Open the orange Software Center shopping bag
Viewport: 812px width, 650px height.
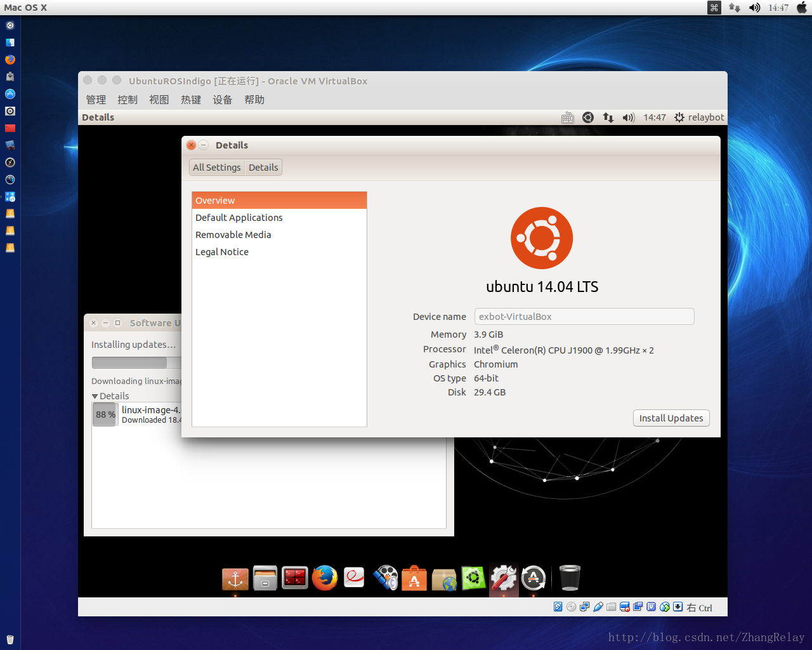coord(414,578)
